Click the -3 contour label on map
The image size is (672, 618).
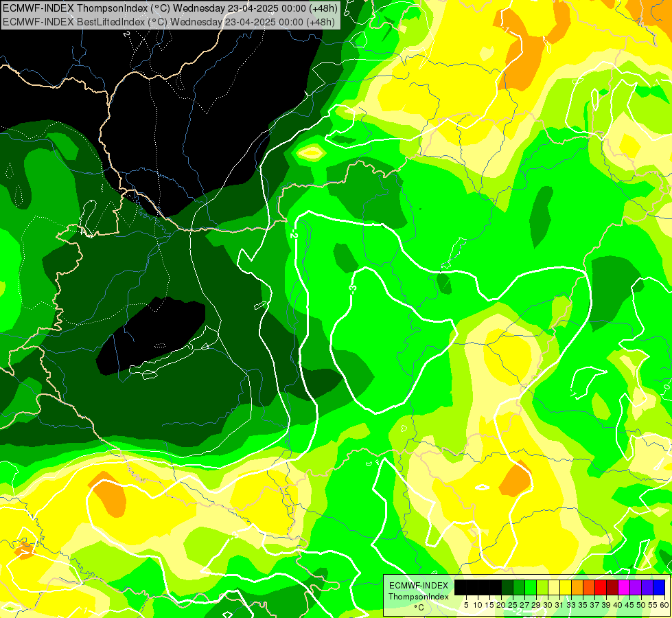(352, 288)
